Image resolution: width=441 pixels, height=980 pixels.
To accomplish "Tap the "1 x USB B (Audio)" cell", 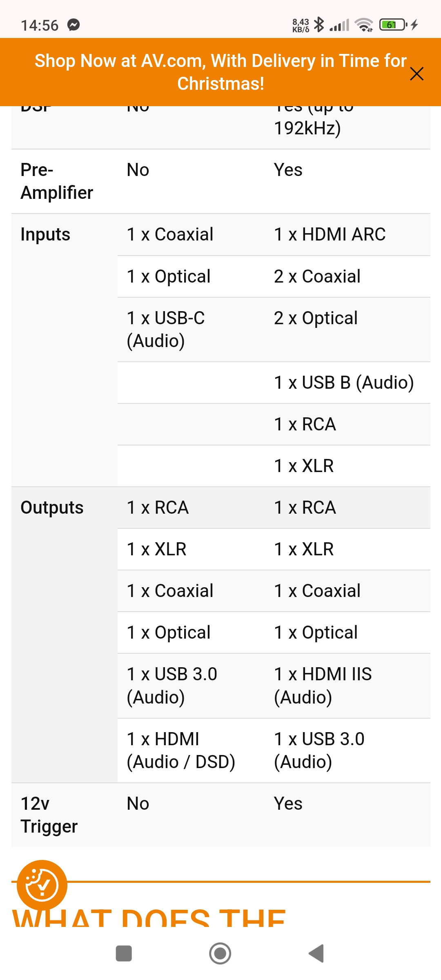I will (x=344, y=383).
